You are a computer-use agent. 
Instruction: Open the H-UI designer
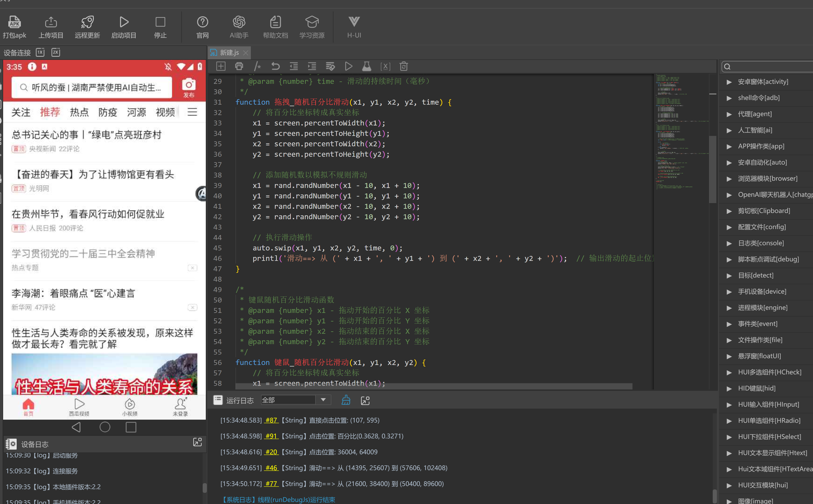pyautogui.click(x=354, y=27)
